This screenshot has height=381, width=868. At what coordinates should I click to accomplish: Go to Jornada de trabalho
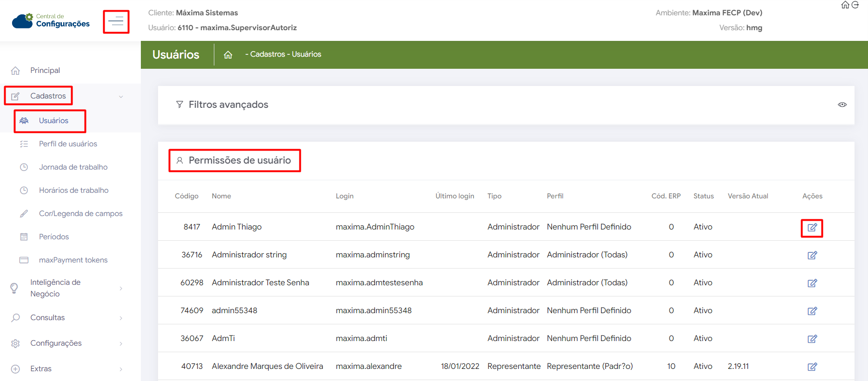(x=73, y=167)
